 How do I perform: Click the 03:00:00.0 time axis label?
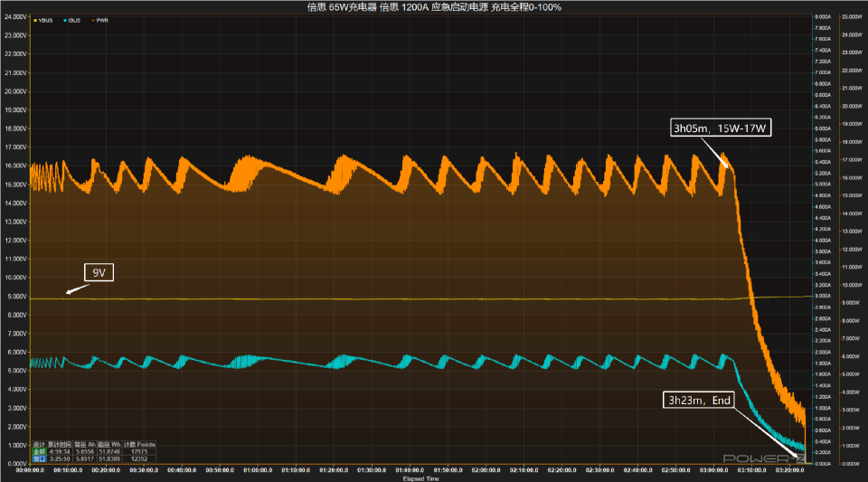click(x=713, y=470)
